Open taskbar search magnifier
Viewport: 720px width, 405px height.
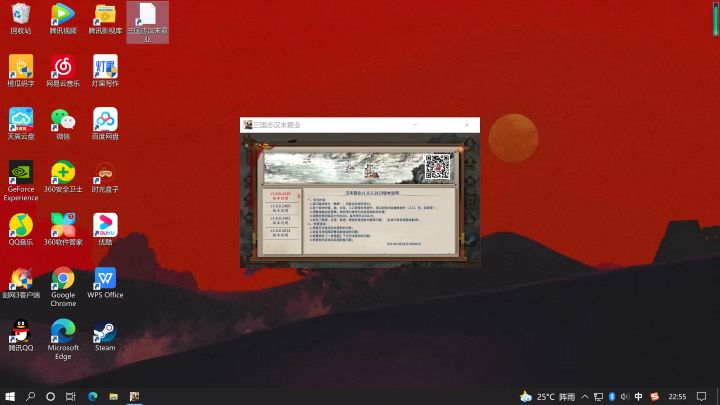[30, 396]
